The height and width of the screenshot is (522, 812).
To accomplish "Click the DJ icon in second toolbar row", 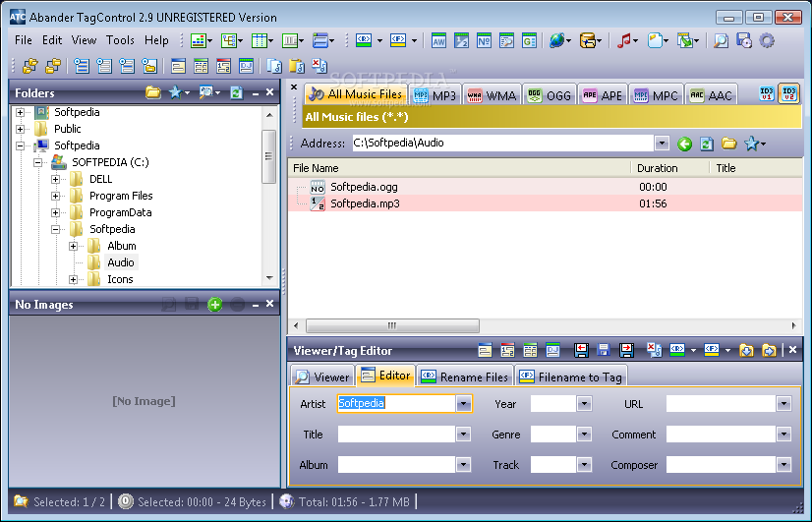I will coord(247,66).
